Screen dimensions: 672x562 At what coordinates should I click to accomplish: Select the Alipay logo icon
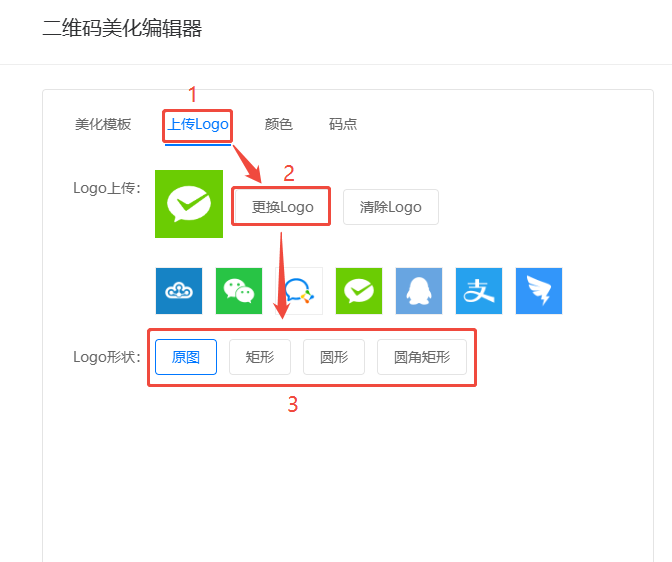479,291
